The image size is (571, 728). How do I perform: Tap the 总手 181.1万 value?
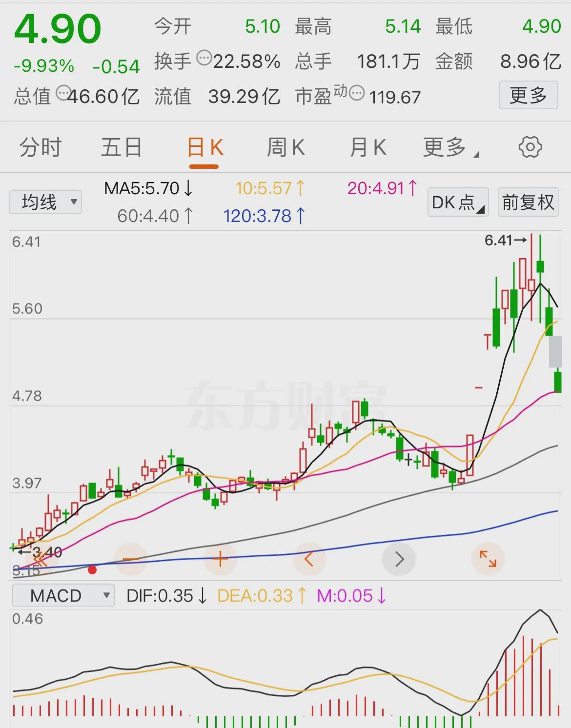[x=388, y=61]
